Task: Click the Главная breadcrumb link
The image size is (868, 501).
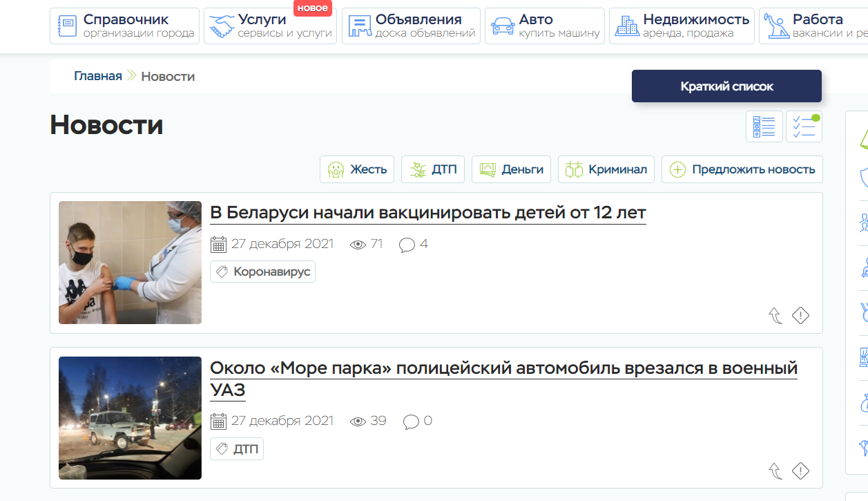Action: click(97, 76)
